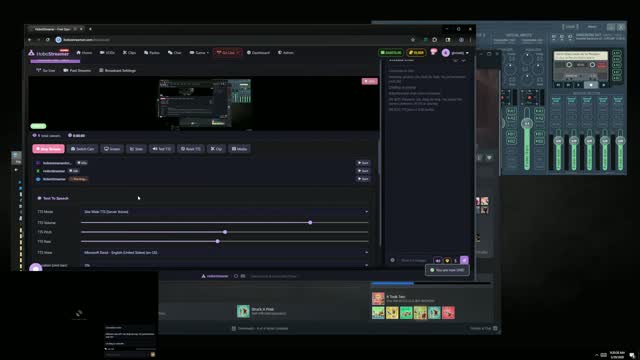
Task: Click the HoboStreamer logo icon
Action: [x=31, y=53]
